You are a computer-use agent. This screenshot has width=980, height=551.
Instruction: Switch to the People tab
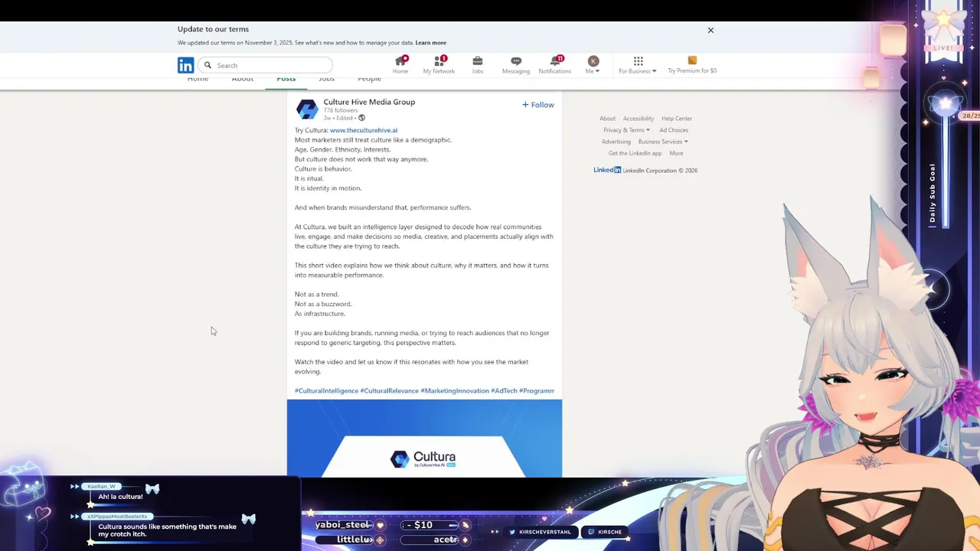(x=369, y=79)
